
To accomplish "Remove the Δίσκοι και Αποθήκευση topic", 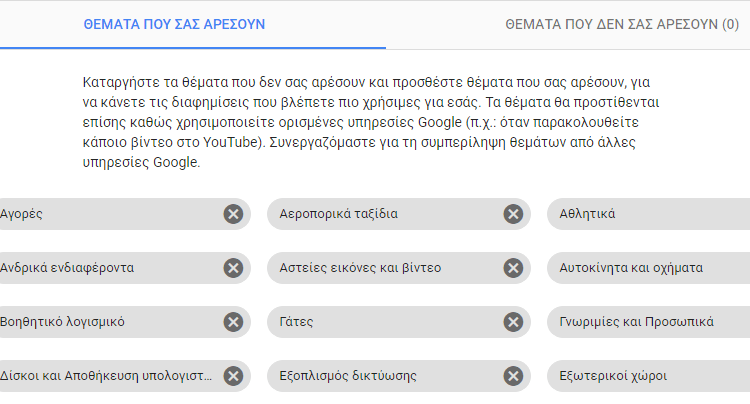I will coord(233,376).
